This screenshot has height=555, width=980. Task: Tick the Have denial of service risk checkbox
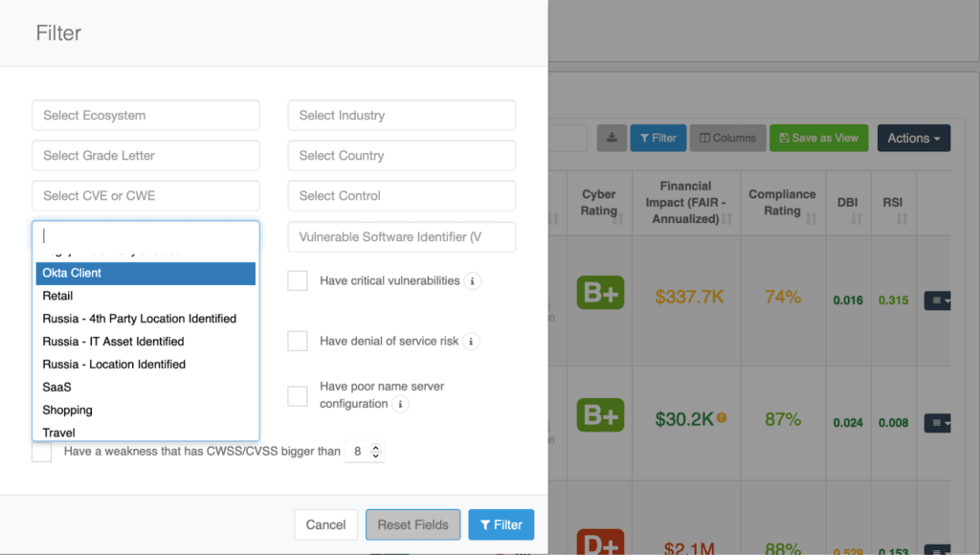point(298,341)
